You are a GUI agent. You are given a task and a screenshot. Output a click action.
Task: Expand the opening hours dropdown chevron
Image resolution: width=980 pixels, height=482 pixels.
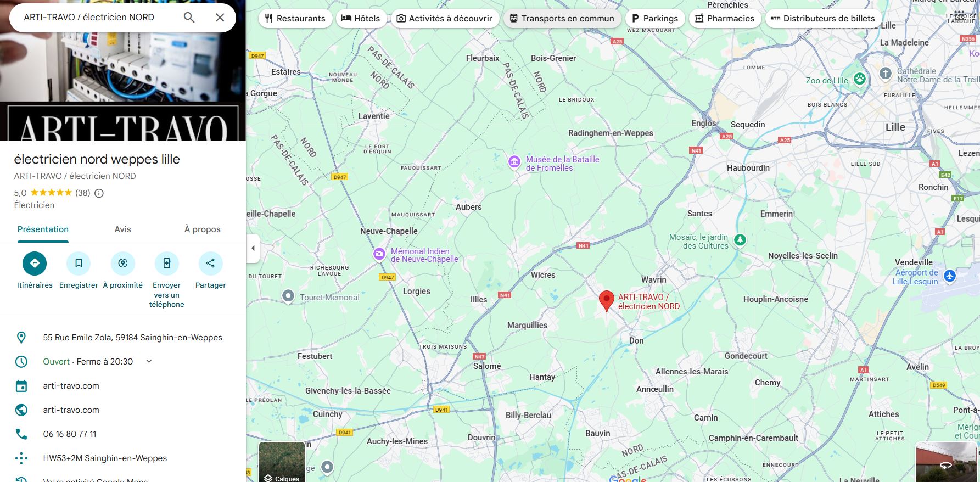click(149, 361)
